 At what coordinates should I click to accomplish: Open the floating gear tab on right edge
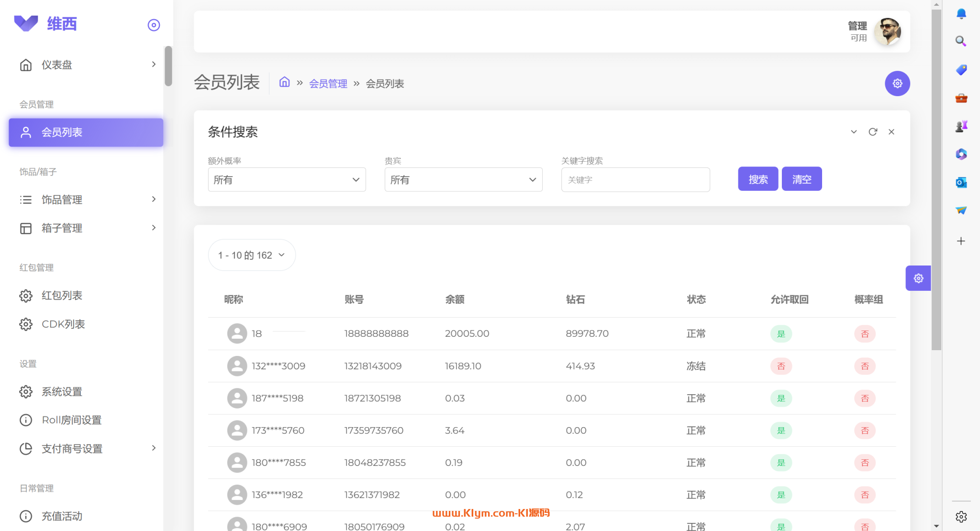[x=918, y=278]
